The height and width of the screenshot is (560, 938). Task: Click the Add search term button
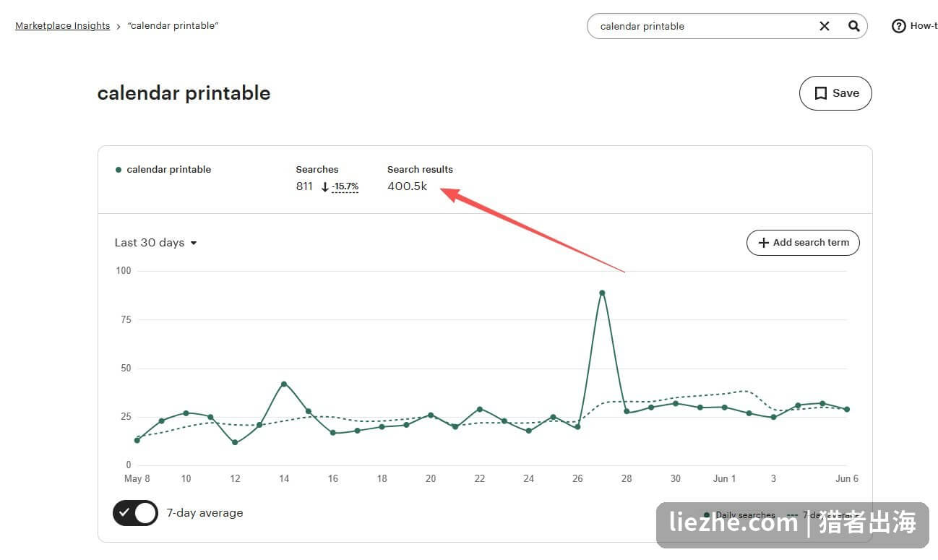[803, 243]
